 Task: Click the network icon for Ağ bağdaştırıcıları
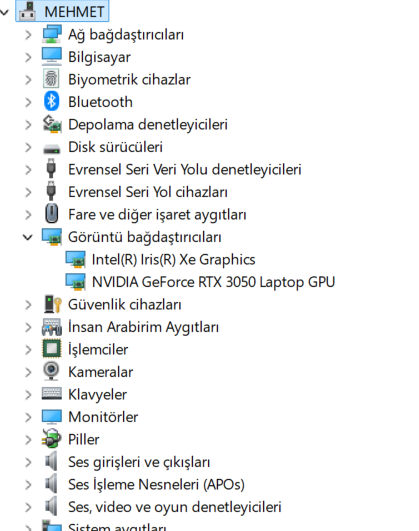click(x=51, y=34)
